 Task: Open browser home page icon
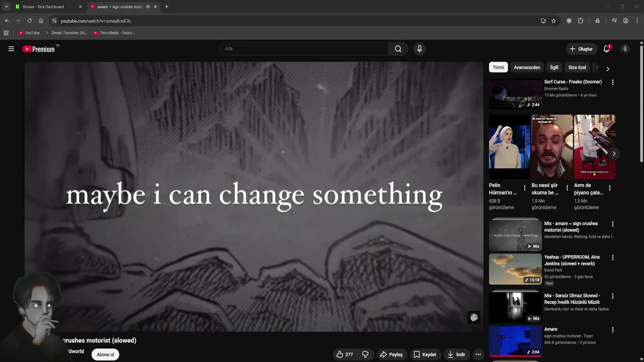point(41,21)
